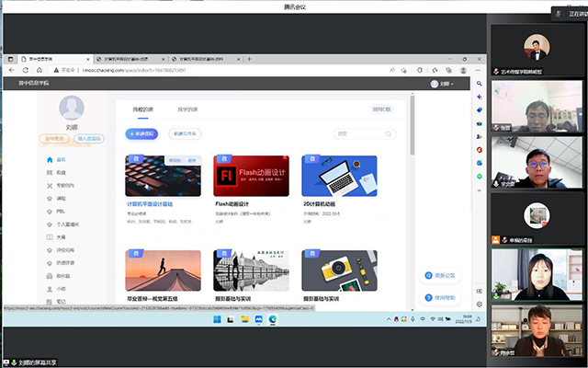Open the Flash动画设计 course title

pos(232,204)
